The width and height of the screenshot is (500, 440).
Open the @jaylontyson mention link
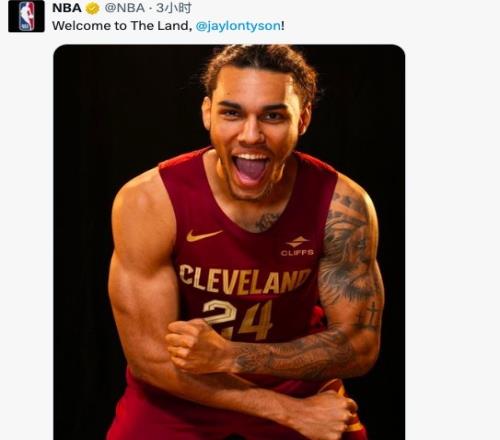click(238, 26)
